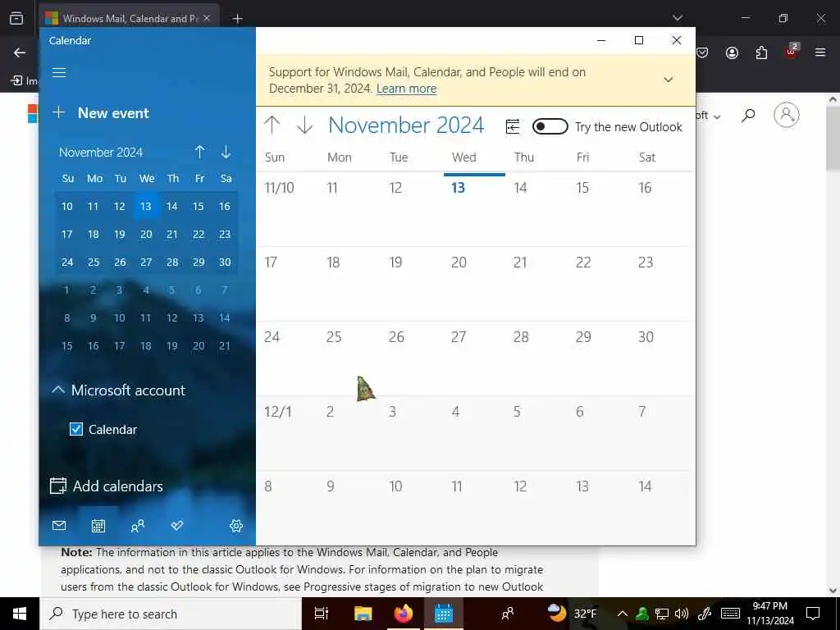Navigate up to previous period in main calendar
This screenshot has height=630, width=840.
pos(272,126)
